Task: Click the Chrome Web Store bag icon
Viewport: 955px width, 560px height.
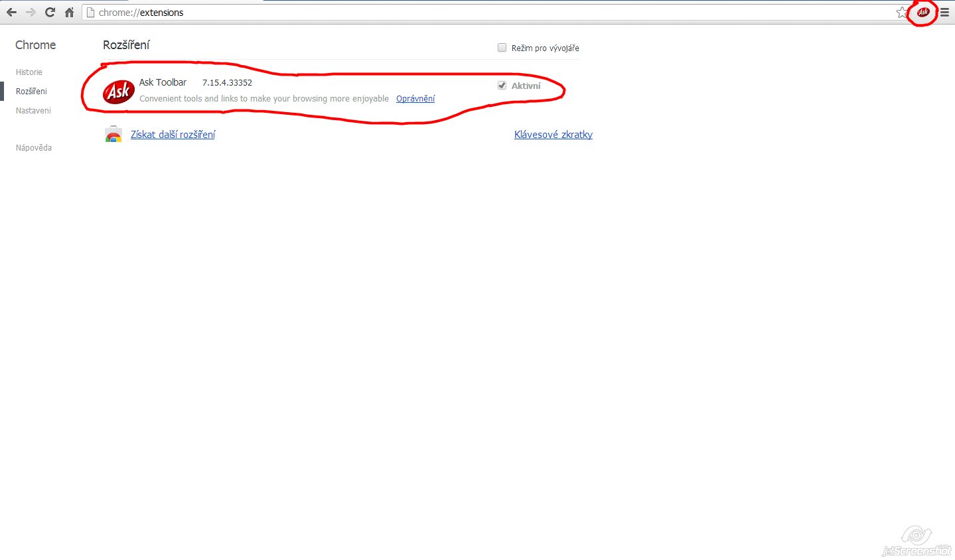Action: [x=113, y=134]
